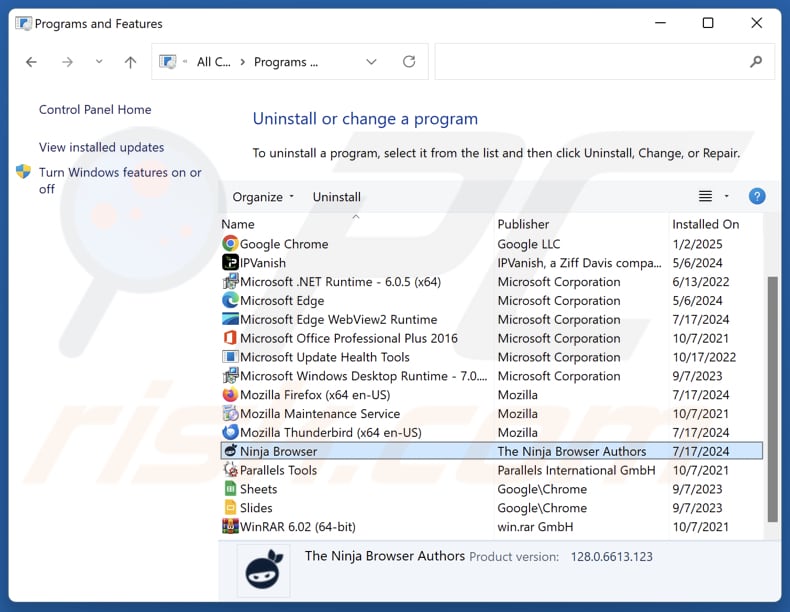Click Programs breadcrumb segment
The image size is (790, 612).
coord(286,62)
